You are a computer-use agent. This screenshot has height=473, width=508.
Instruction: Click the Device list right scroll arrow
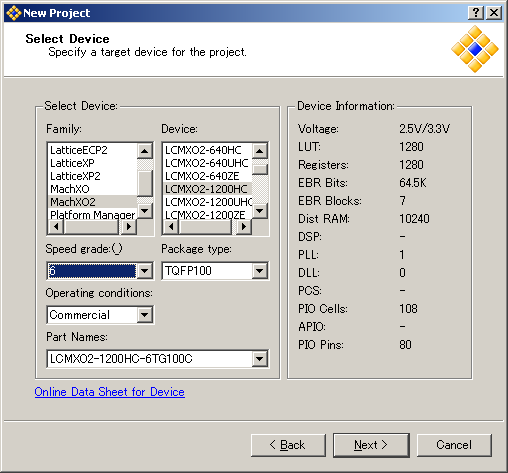(244, 227)
